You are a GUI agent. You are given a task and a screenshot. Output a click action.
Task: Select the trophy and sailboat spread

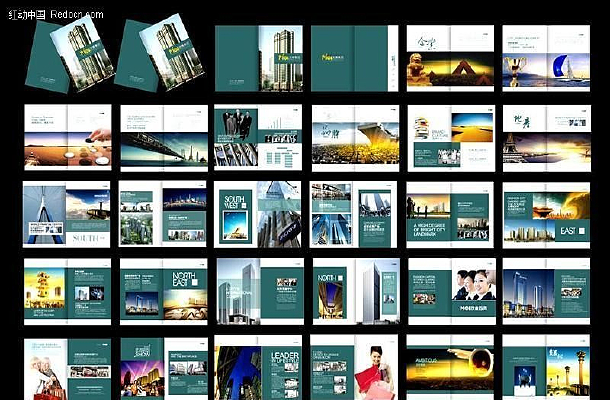[x=546, y=58]
